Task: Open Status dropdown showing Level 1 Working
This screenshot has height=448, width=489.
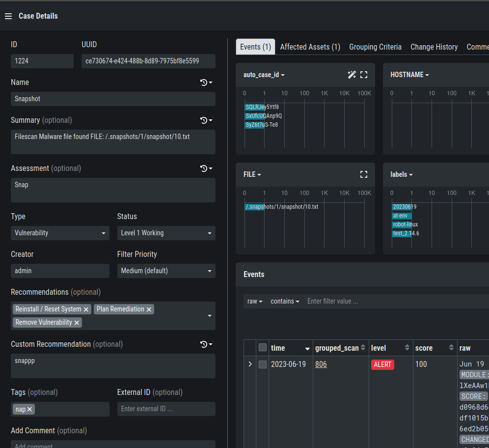Action: tap(166, 233)
